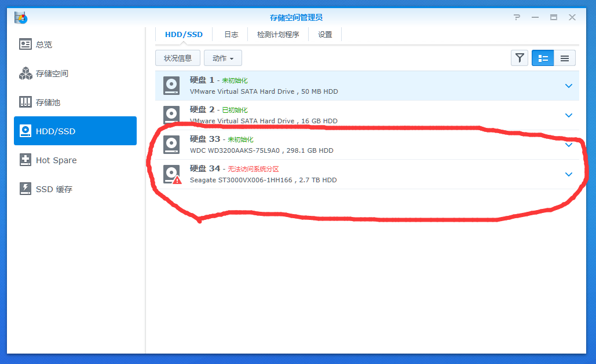
Task: Click the Storage Manager app icon
Action: tap(21, 17)
